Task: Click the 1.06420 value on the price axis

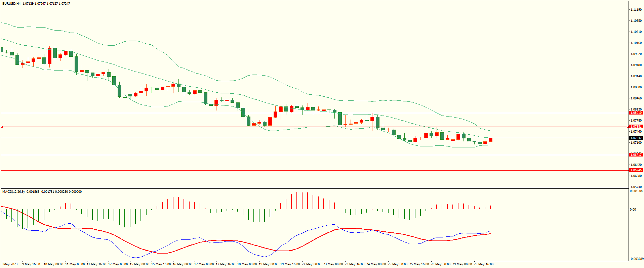Action: coord(636,165)
